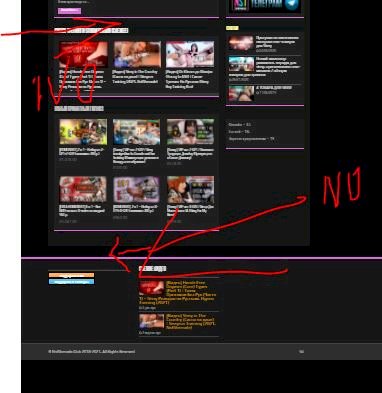Open the red-haired character thumbnail in the last row
Viewport: 382px width, 393px height.
point(190,190)
